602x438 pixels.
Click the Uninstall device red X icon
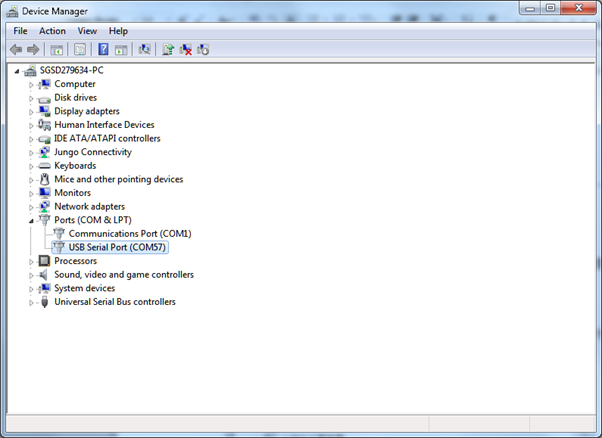point(185,49)
